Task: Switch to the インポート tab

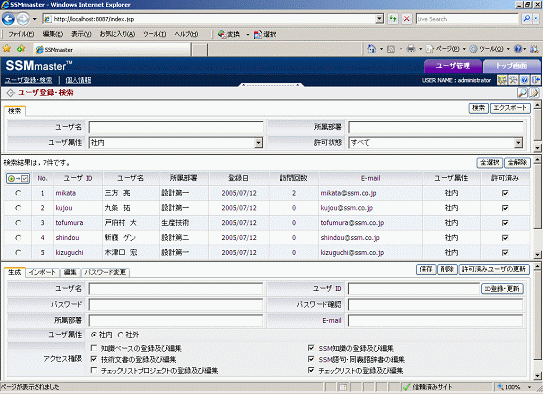Action: pos(42,272)
